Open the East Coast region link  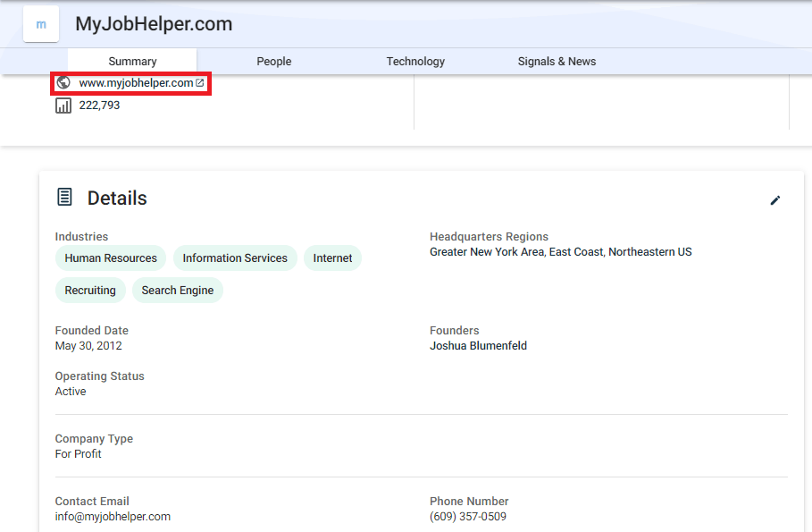pos(576,252)
